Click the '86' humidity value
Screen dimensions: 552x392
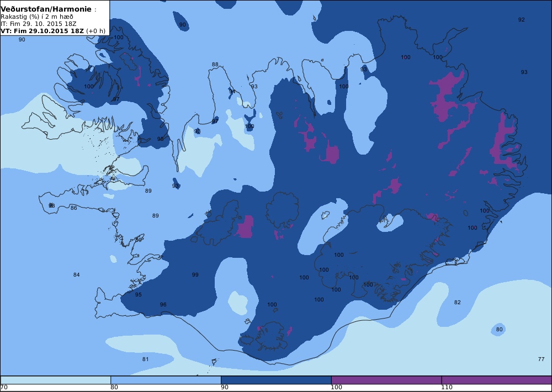click(73, 208)
